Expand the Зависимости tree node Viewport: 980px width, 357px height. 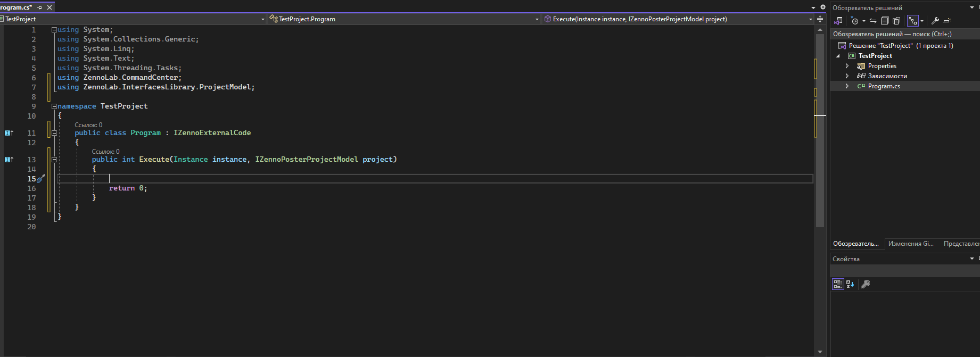tap(847, 76)
